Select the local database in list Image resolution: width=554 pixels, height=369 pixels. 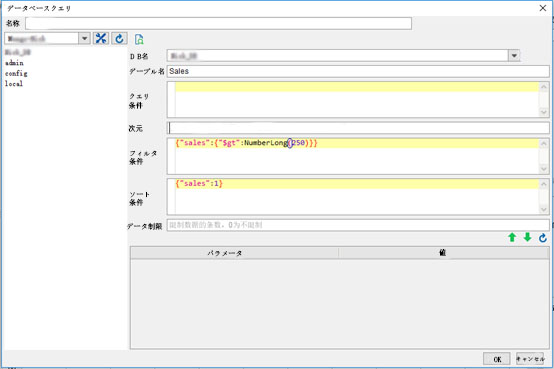pos(14,84)
